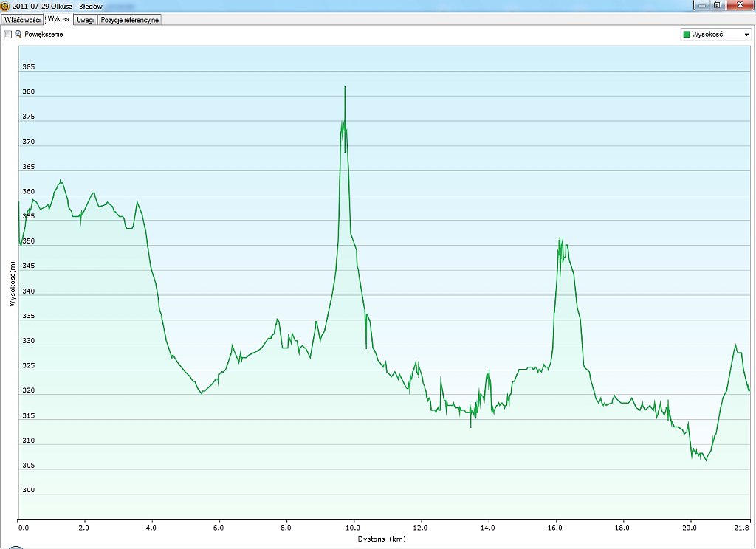Viewport: 756px width, 549px height.
Task: Click the arrow of the Wysokość combo box
Action: click(x=746, y=35)
